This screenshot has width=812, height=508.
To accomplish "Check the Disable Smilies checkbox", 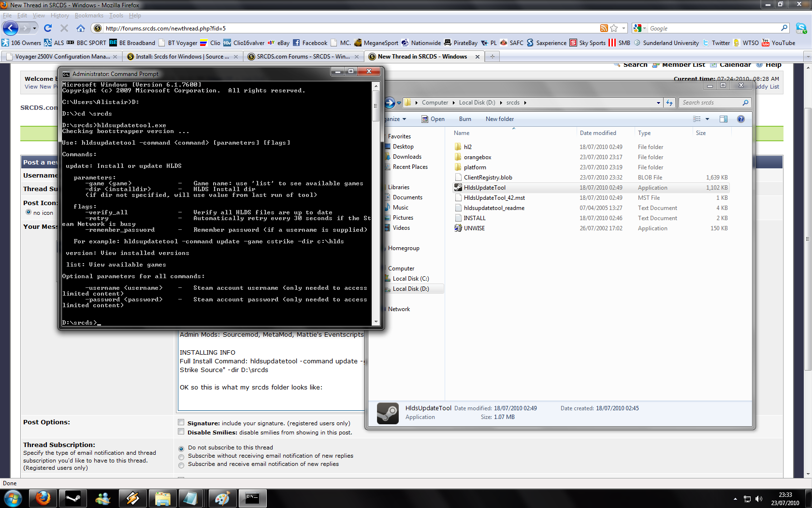I will [x=181, y=432].
